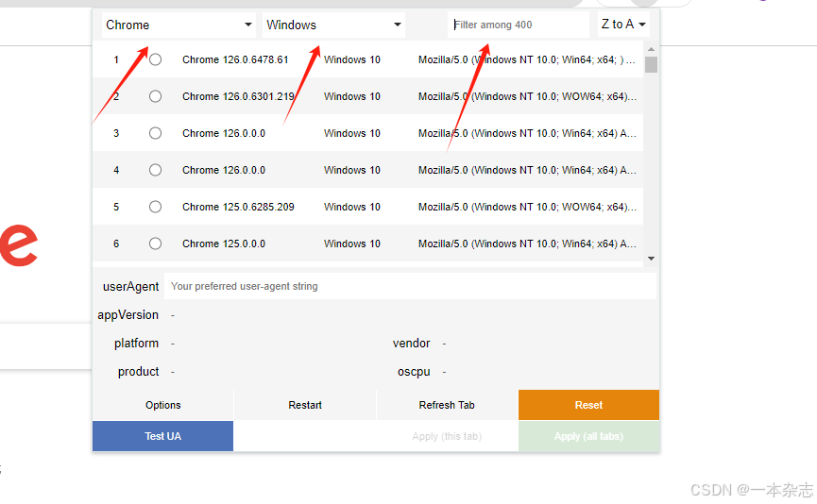
Task: Click the text Chrome 125.0.0.0
Action: point(224,244)
